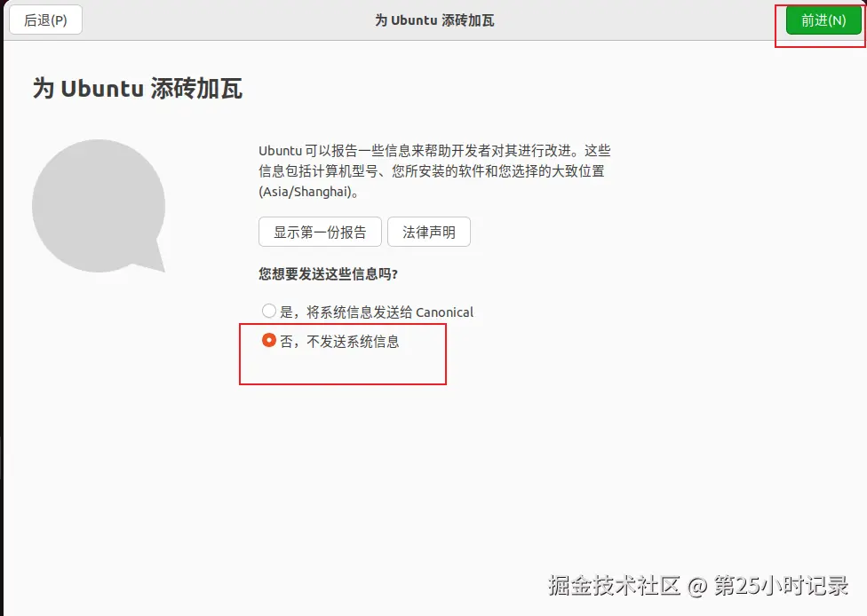The width and height of the screenshot is (867, 616).
Task: Open the 法律声明 legal notice
Action: point(429,232)
